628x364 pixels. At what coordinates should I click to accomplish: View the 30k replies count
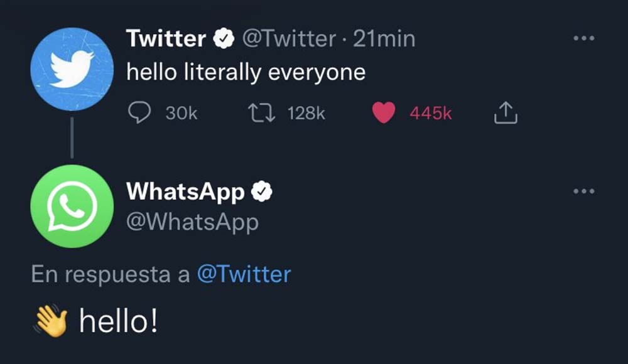(181, 114)
